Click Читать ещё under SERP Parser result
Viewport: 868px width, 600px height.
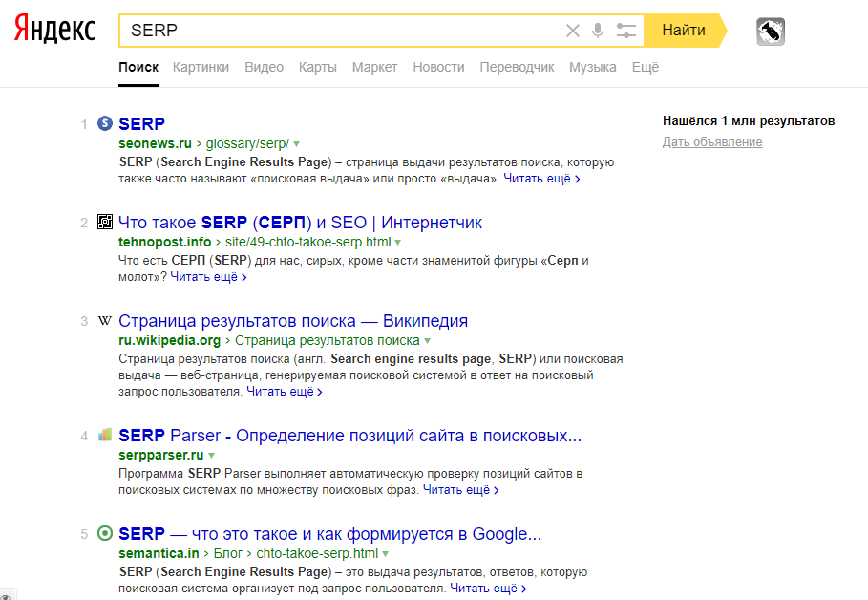tap(460, 490)
